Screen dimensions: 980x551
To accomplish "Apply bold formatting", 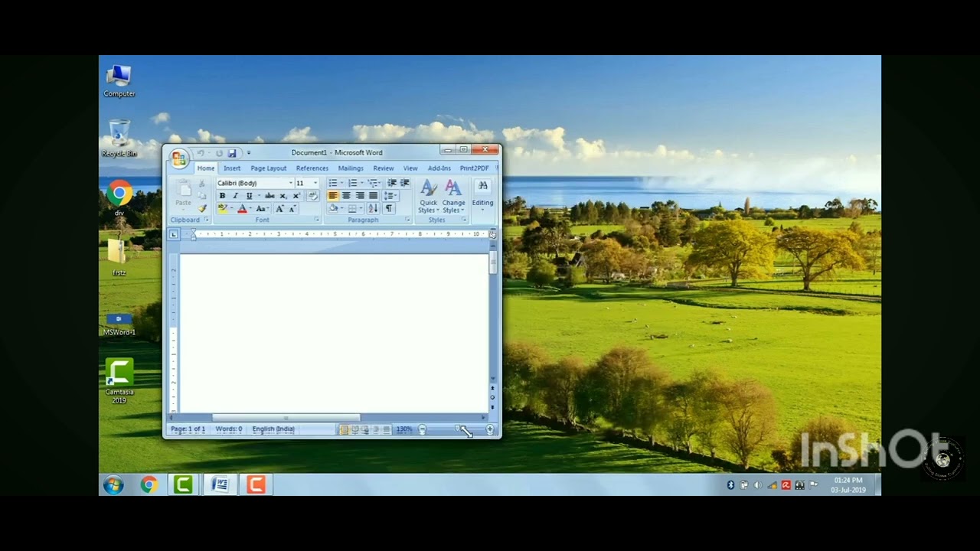I will [222, 195].
